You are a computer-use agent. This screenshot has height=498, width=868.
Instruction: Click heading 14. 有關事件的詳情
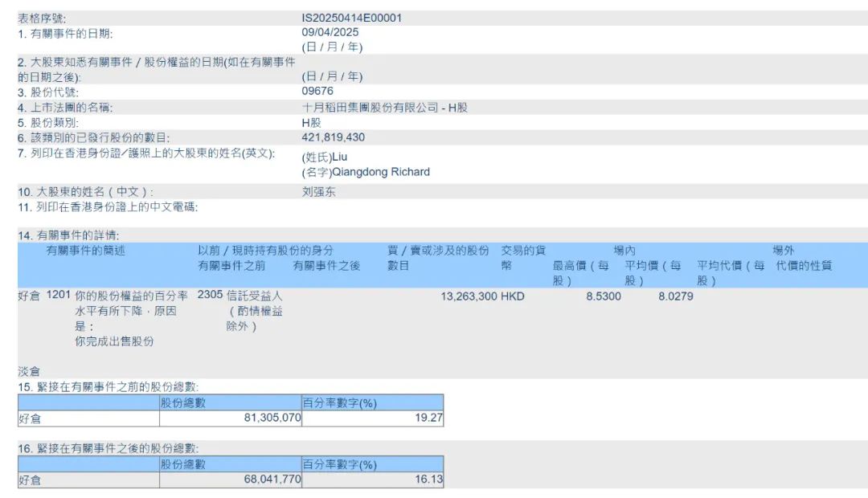click(x=68, y=235)
